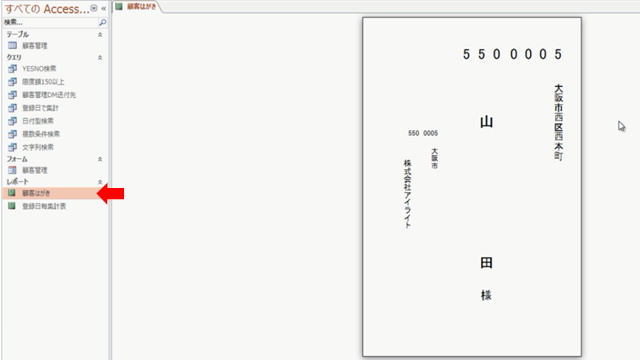Select the 複数条件検索 query icon

(x=13, y=134)
